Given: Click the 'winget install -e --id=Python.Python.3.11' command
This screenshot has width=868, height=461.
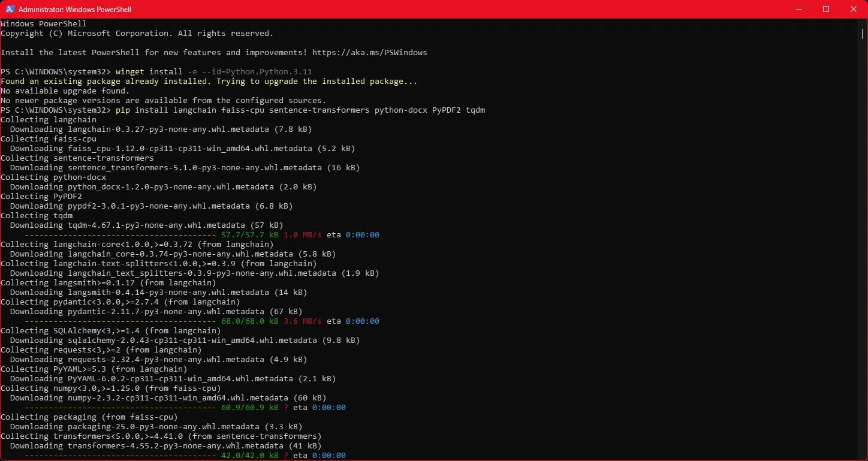Looking at the screenshot, I should click(x=213, y=72).
